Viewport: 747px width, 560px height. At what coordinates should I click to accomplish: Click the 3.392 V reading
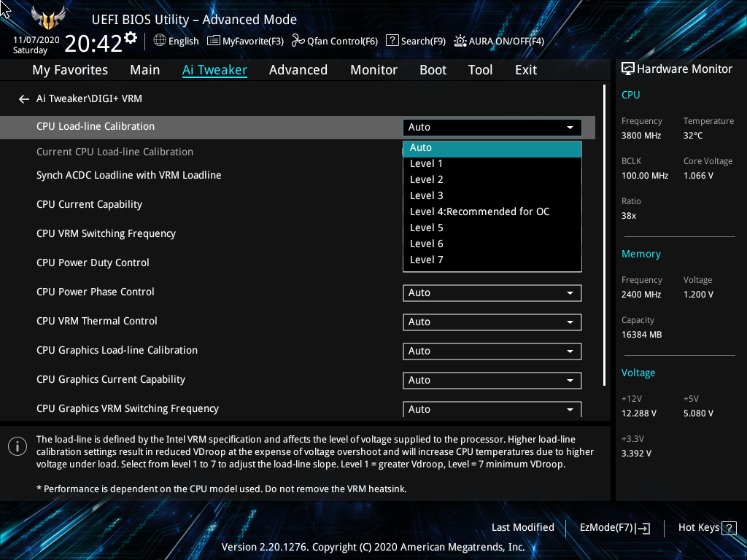[636, 454]
